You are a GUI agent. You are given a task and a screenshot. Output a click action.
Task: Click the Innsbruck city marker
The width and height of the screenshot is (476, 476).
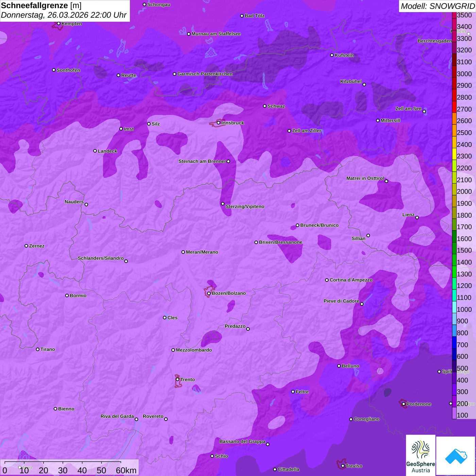pyautogui.click(x=219, y=123)
